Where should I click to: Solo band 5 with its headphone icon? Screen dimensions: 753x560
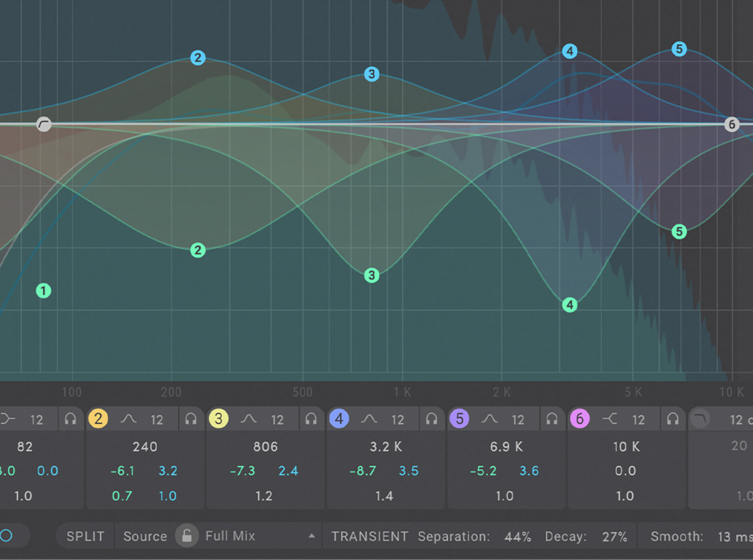(x=552, y=419)
